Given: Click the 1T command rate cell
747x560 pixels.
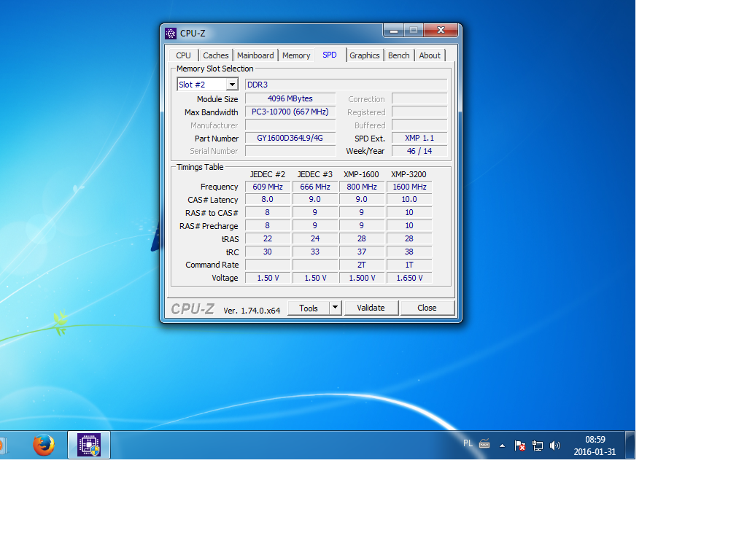Looking at the screenshot, I should pos(409,265).
